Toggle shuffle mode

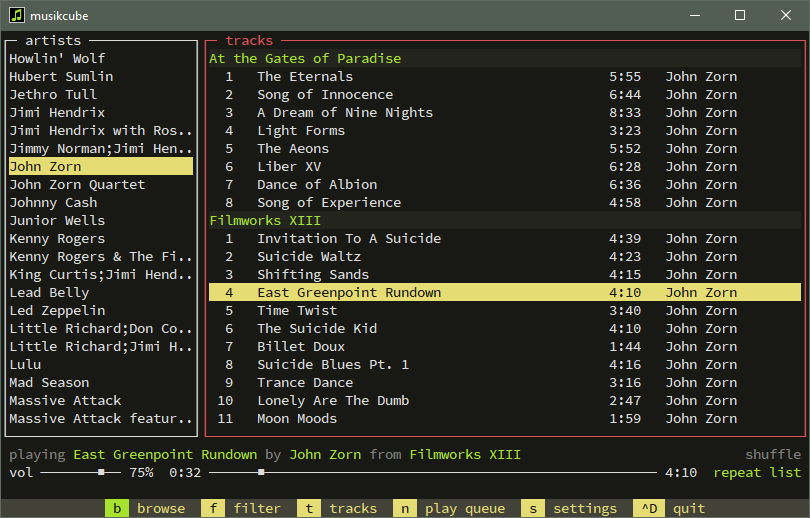point(773,454)
